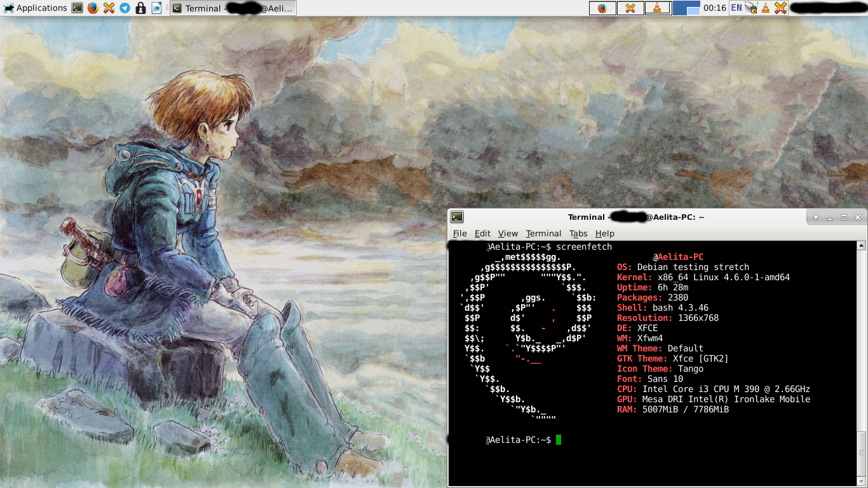868x488 pixels.
Task: Open Firefox from the left panel launcher
Action: [93, 8]
